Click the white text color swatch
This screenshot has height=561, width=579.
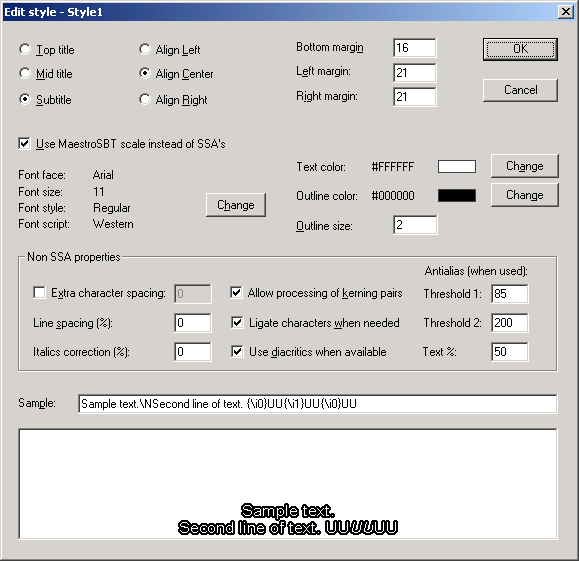click(x=457, y=167)
